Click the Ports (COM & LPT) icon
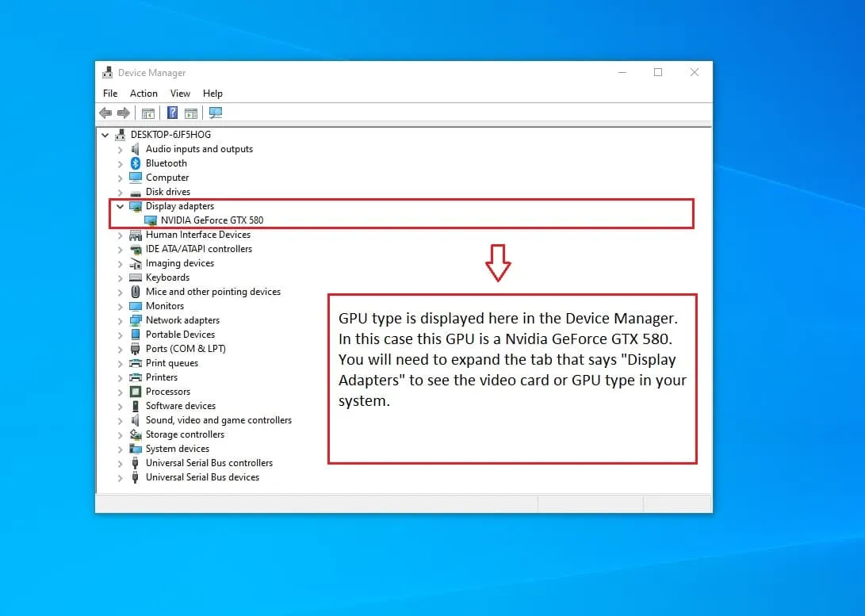Image resolution: width=865 pixels, height=616 pixels. tap(135, 349)
